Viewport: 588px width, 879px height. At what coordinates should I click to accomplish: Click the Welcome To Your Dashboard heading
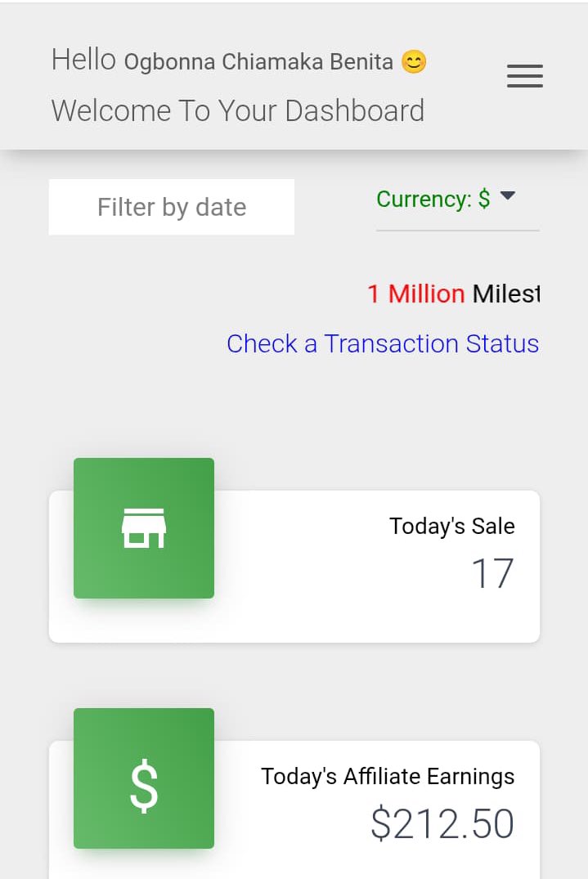[238, 110]
